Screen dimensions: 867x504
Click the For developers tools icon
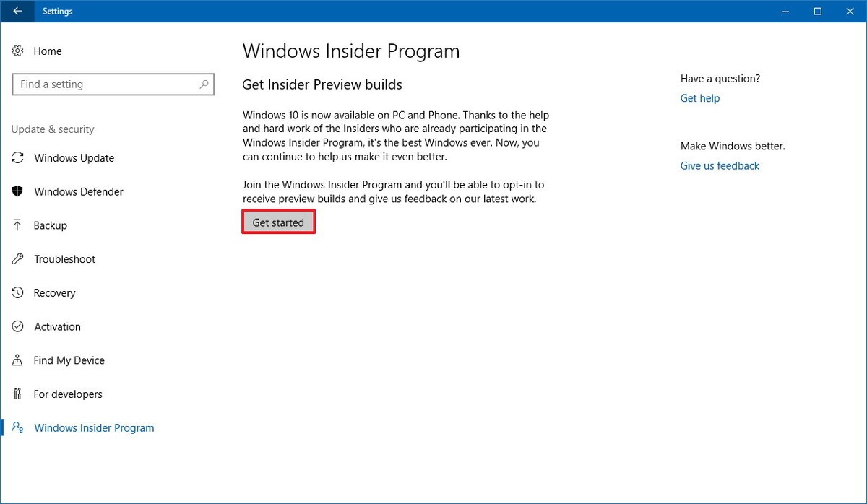coord(18,394)
